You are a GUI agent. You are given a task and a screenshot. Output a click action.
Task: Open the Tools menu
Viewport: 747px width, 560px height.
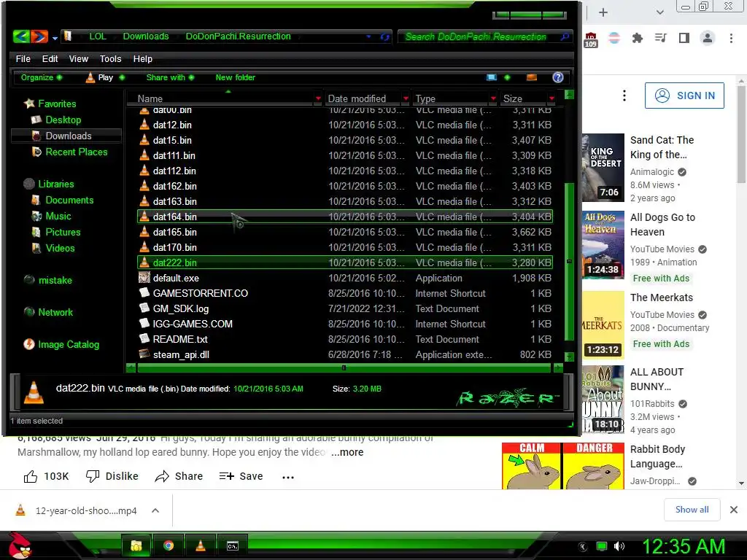(111, 58)
